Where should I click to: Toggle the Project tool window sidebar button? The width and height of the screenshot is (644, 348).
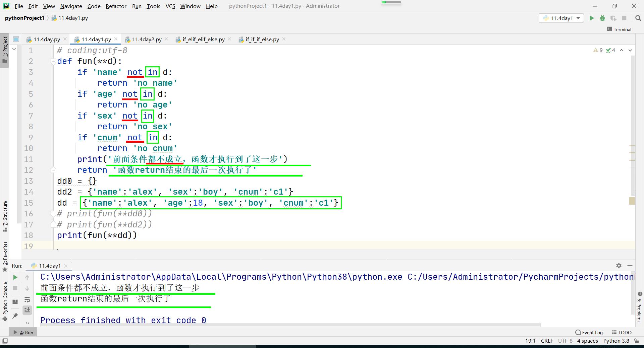5,50
